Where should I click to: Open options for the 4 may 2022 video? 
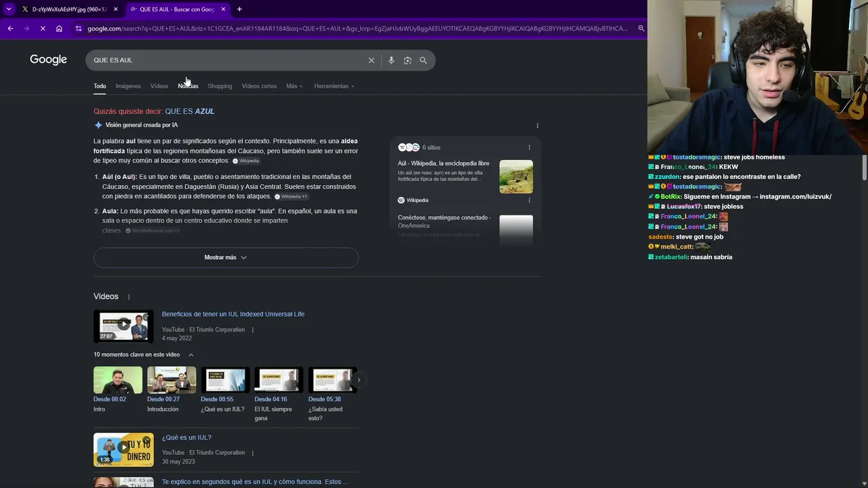[253, 330]
